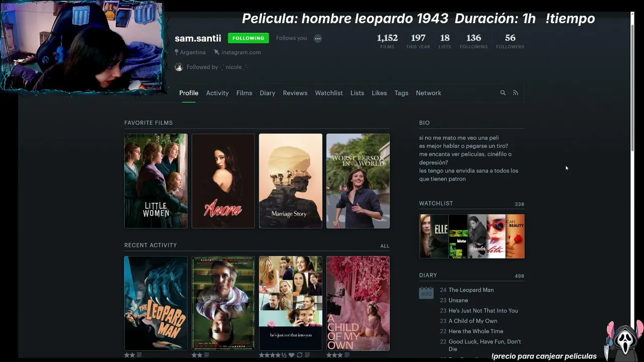Click the three-star rating under A Child of My Own
Viewport: 644px width, 362px height.
335,355
